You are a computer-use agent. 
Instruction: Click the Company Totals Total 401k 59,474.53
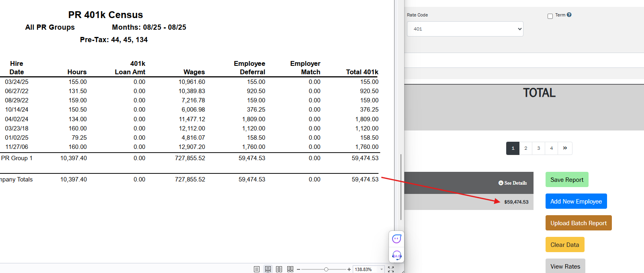(x=365, y=179)
